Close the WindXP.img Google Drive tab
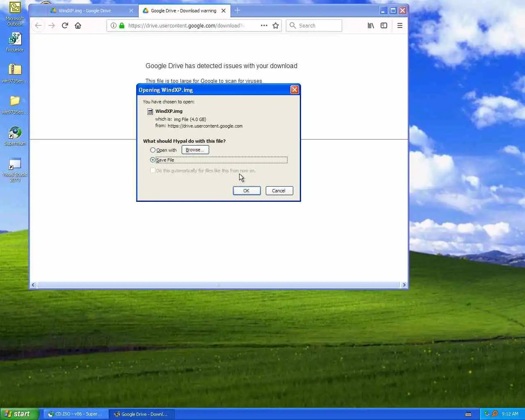 [x=131, y=11]
